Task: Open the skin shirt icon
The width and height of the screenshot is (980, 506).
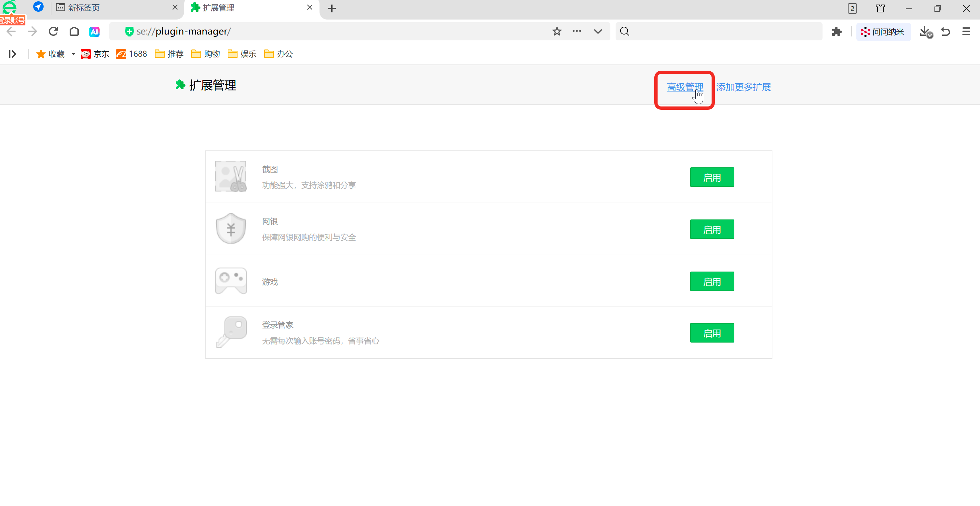Action: click(x=880, y=8)
